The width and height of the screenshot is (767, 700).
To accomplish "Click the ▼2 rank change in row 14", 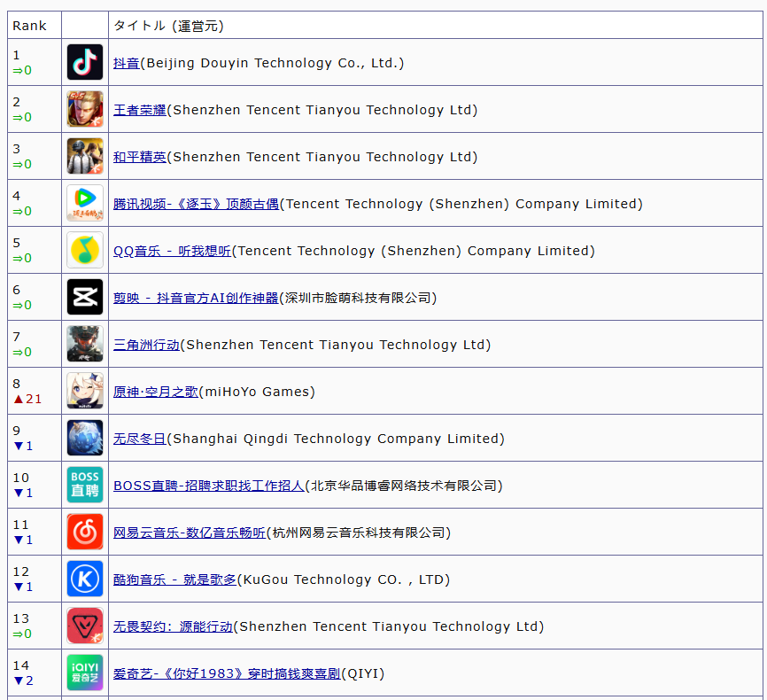I will point(24,681).
